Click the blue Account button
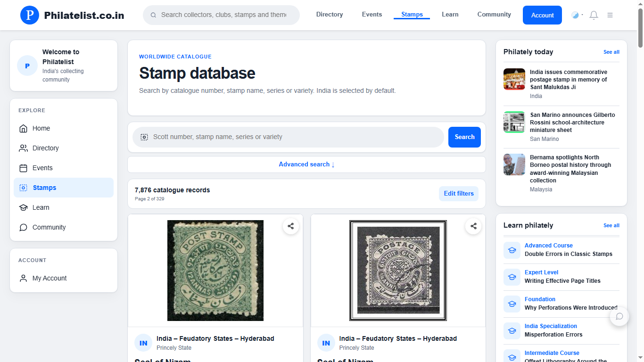 [x=542, y=15]
